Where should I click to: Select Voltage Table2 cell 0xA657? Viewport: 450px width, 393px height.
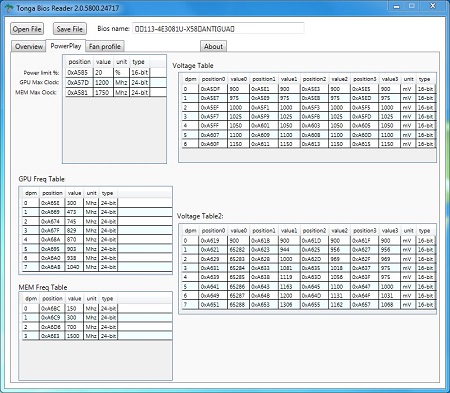click(x=365, y=304)
